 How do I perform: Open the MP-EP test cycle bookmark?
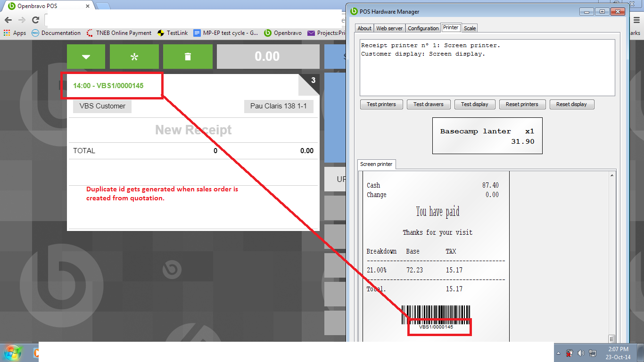tap(226, 33)
